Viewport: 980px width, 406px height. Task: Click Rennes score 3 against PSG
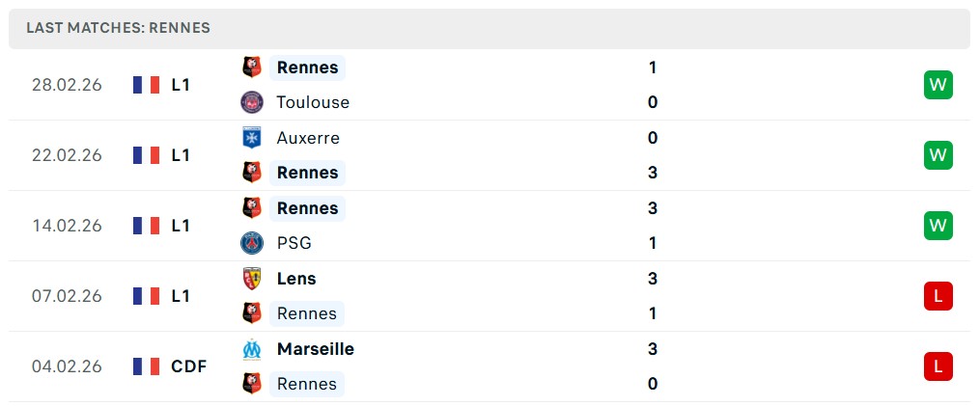coord(653,208)
